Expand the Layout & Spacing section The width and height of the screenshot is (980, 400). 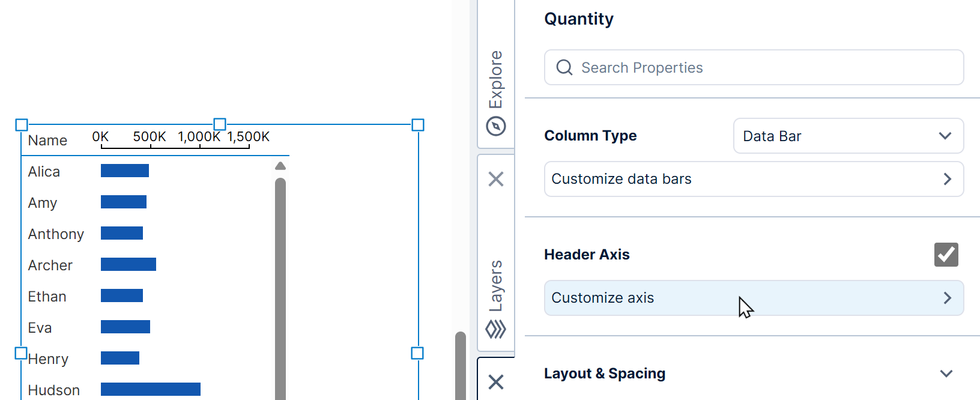(946, 374)
